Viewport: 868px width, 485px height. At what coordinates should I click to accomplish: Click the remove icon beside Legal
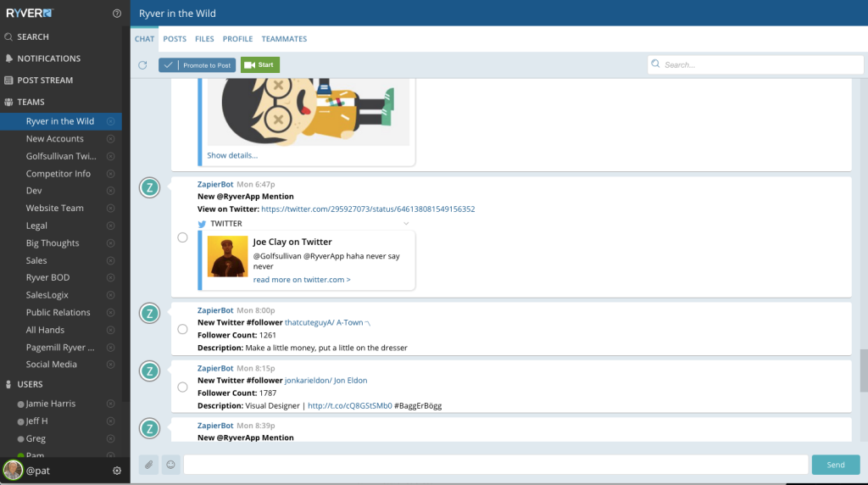111,226
